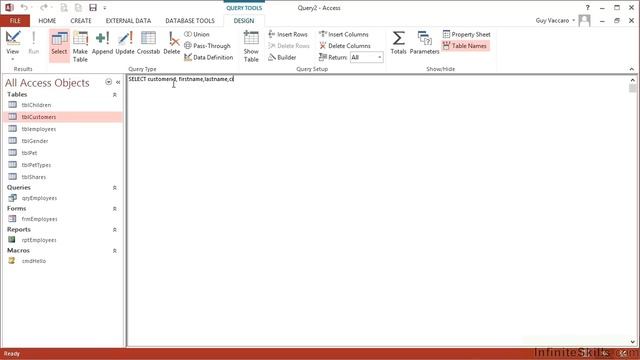Click the SQL editor scroll down arrow
This screenshot has height=360, width=640.
633,342
